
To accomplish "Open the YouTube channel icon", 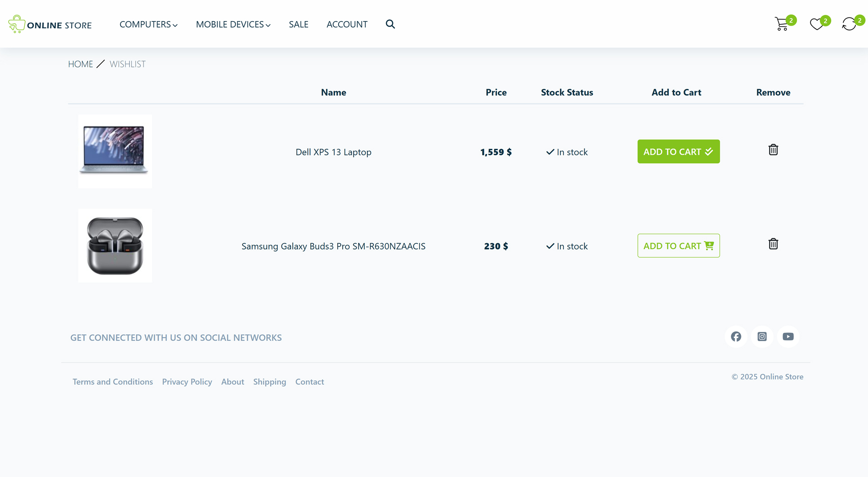I will [788, 336].
